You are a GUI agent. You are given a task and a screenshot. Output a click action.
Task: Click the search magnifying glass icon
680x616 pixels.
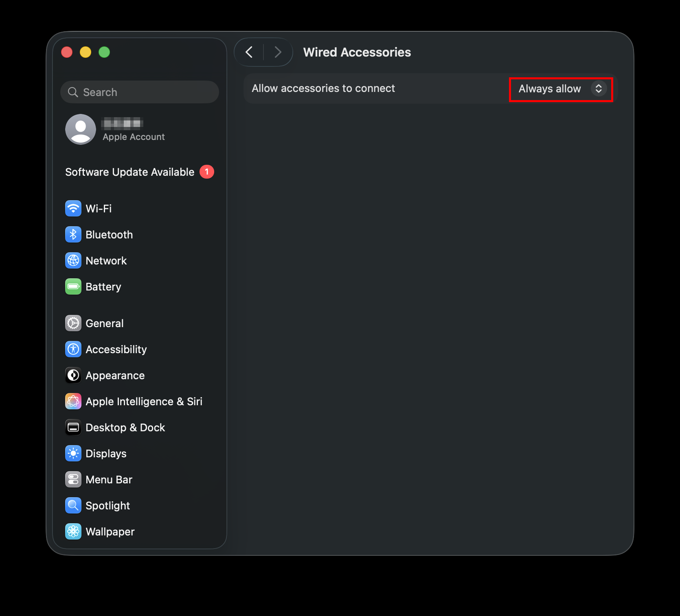click(x=73, y=92)
